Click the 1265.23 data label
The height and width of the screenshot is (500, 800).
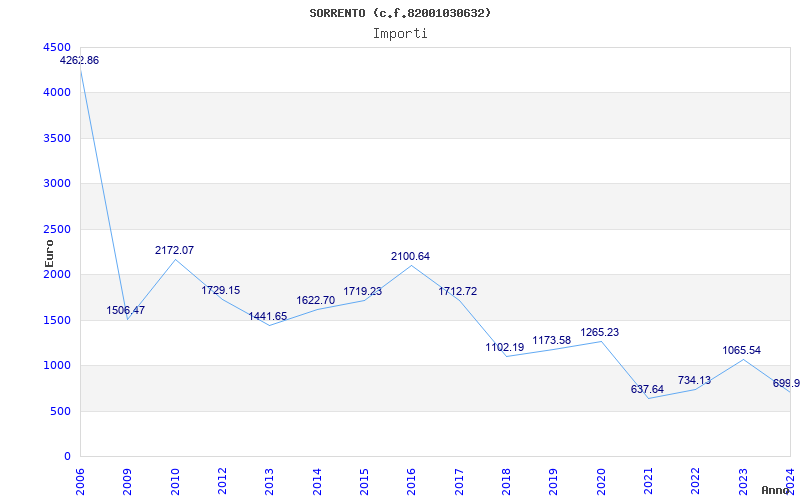point(599,333)
